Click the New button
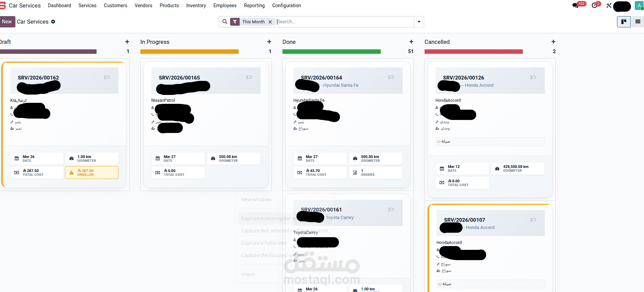644x292 pixels. coord(7,22)
